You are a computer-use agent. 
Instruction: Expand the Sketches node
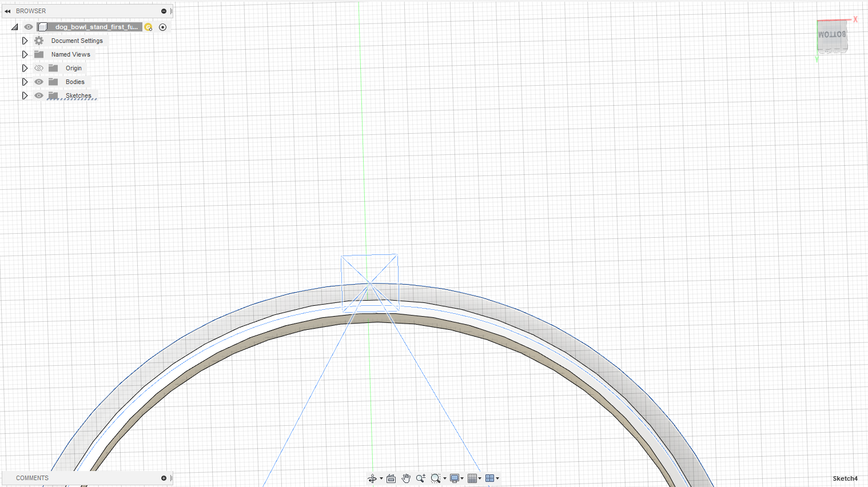coord(25,95)
